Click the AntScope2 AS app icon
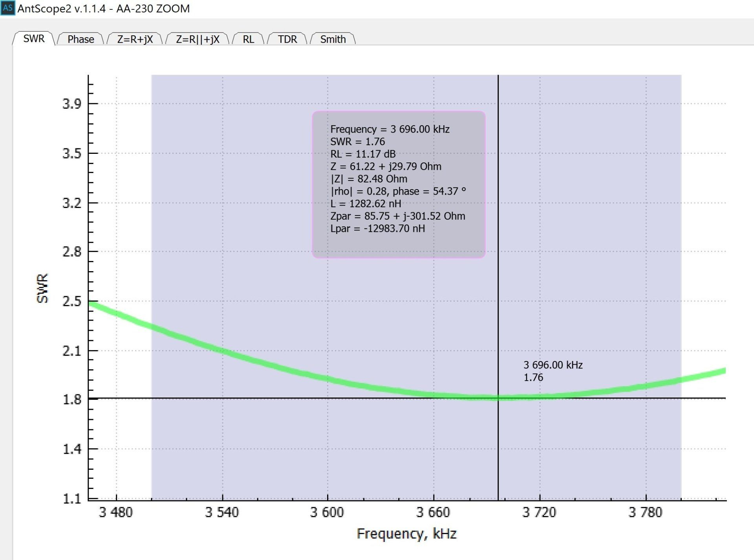This screenshot has width=754, height=560. pyautogui.click(x=7, y=8)
